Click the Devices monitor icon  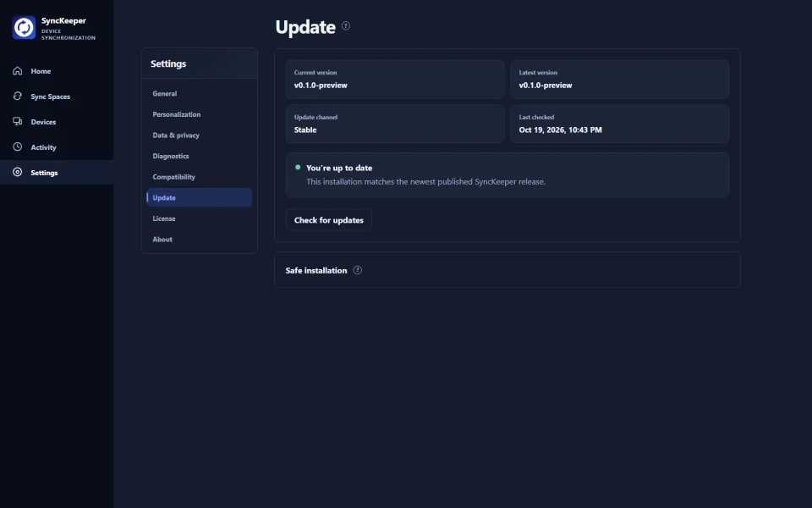[18, 121]
